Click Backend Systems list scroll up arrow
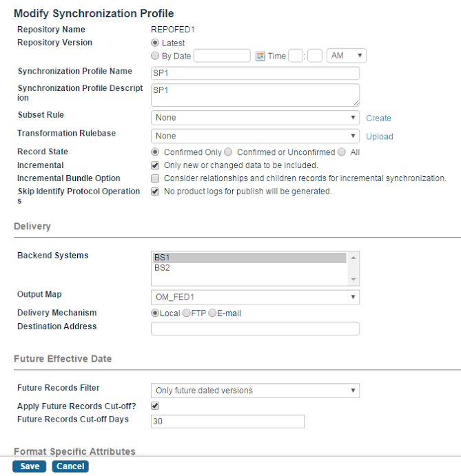This screenshot has width=461, height=476. [354, 258]
